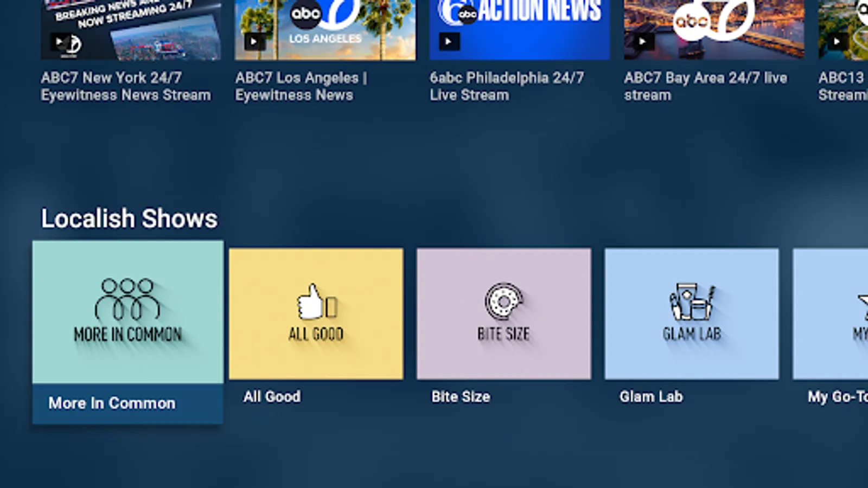
Task: Click the three-people icon in More In Common tile
Action: pos(127,299)
